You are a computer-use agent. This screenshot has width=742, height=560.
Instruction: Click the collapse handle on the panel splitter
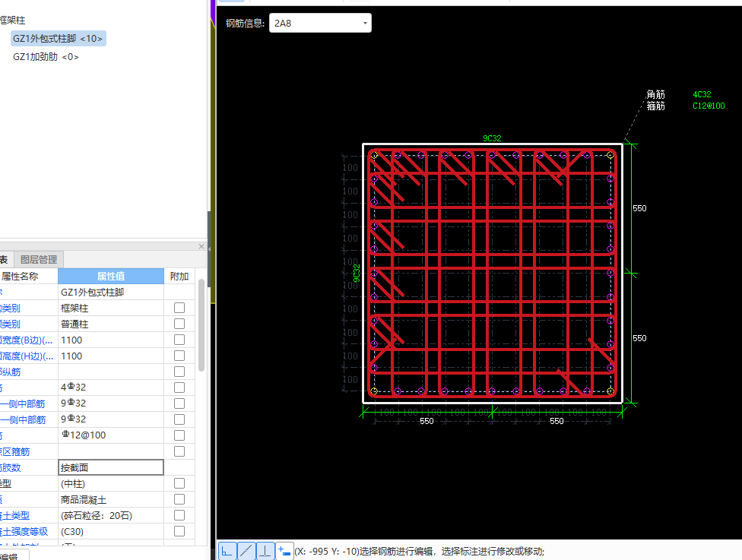pos(209,248)
